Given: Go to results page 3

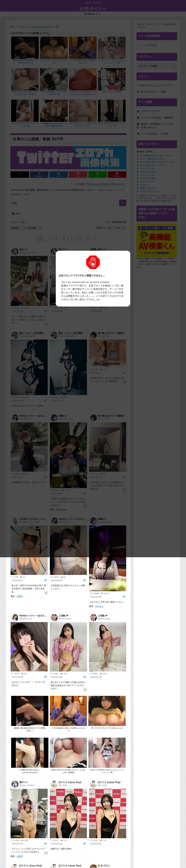Looking at the screenshot, I should click(56, 238).
